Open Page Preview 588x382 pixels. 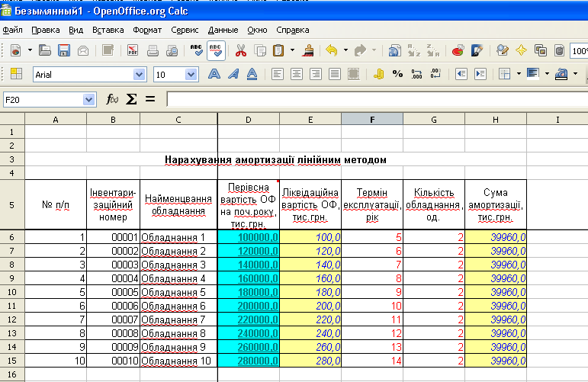(172, 50)
